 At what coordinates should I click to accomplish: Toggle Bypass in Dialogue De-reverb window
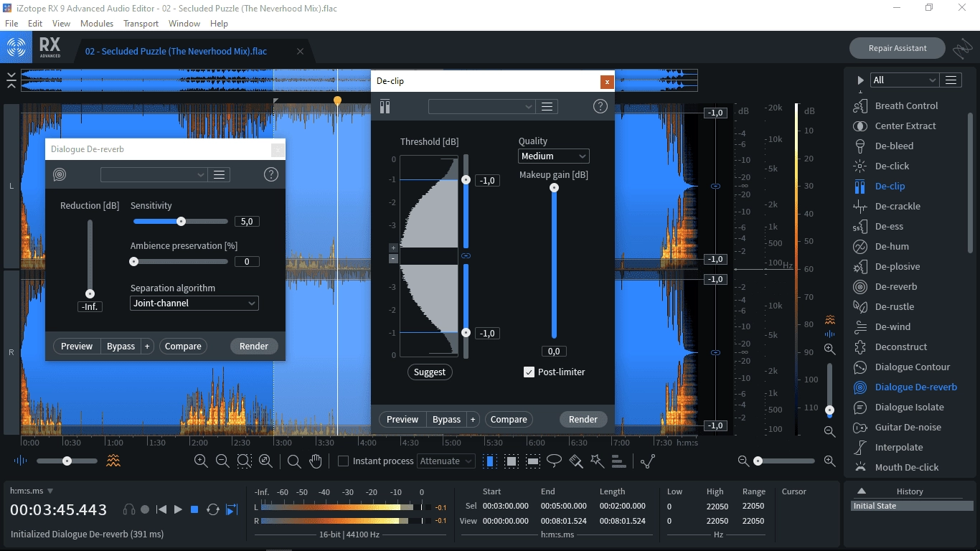coord(121,346)
